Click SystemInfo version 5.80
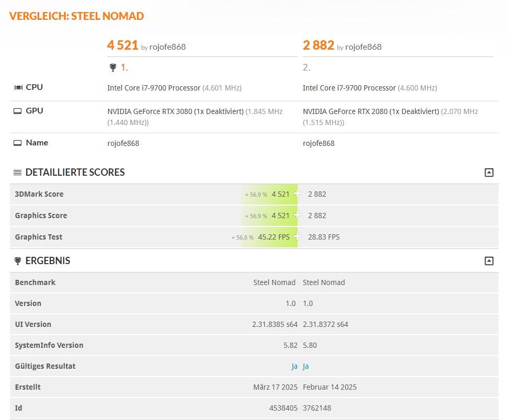The width and height of the screenshot is (509, 420). (310, 345)
